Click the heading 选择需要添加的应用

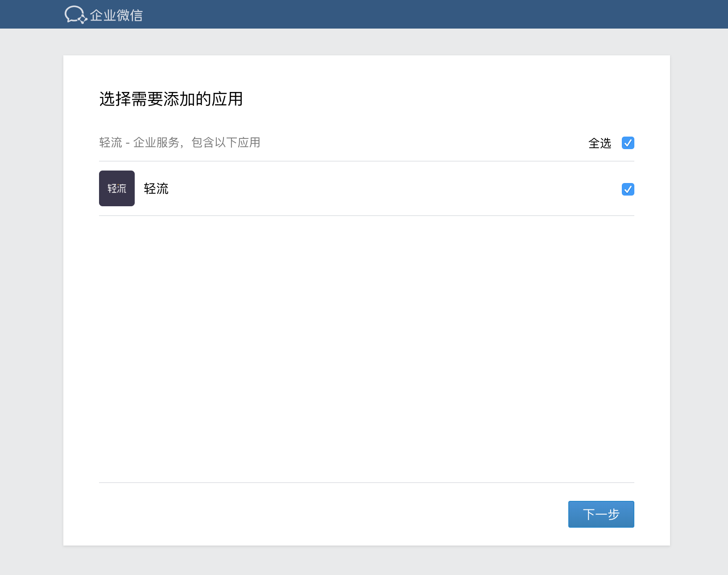pyautogui.click(x=171, y=99)
